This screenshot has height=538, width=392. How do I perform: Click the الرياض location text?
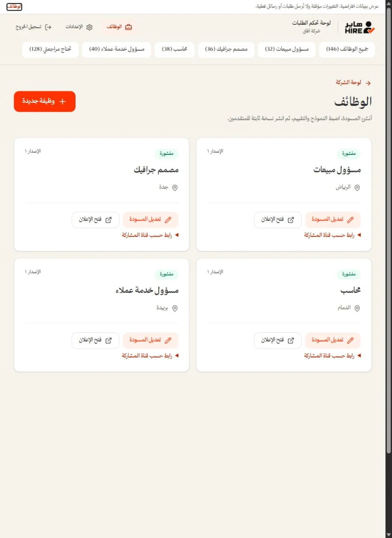343,187
